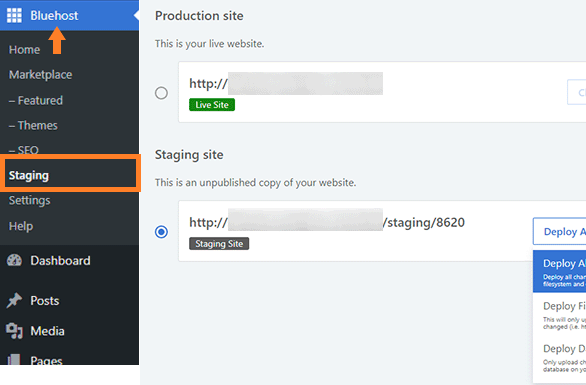The width and height of the screenshot is (586, 385).
Task: Click the staging URL ending /staging/8620
Action: click(327, 222)
